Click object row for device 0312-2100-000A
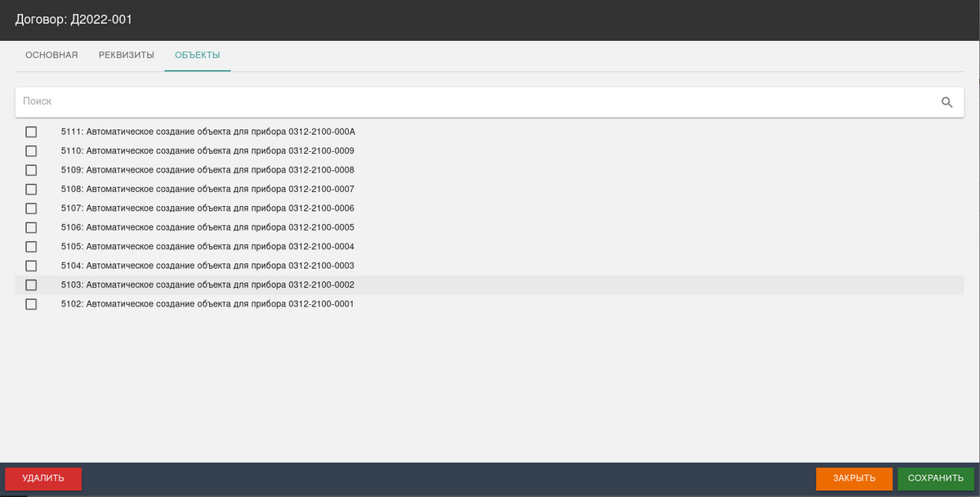The height and width of the screenshot is (497, 980). [208, 132]
